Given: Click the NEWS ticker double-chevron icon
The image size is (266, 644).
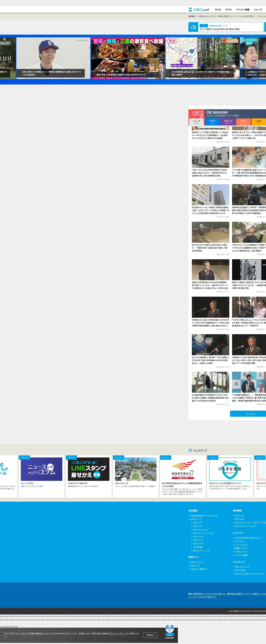Looking at the screenshot, I should (196, 16).
